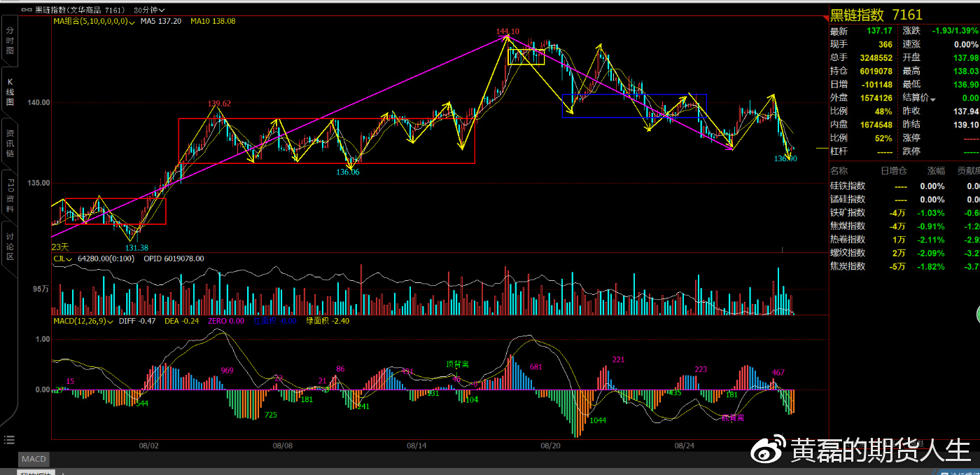Select the 铁矿指数 row
Image resolution: width=980 pixels, height=475 pixels.
tap(904, 212)
